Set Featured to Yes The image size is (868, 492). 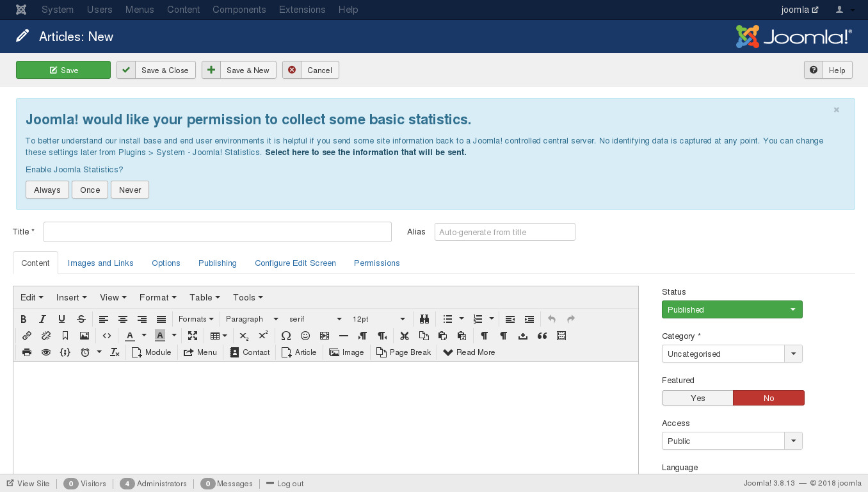(697, 398)
